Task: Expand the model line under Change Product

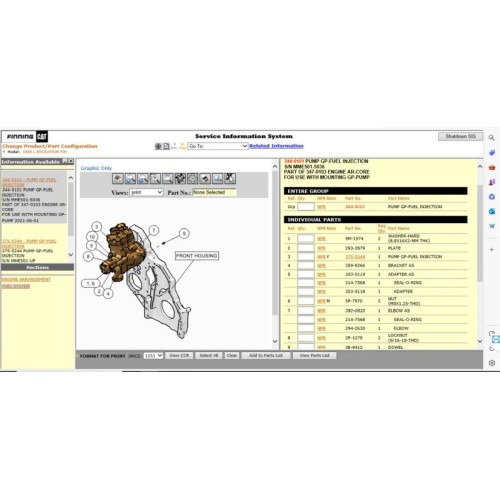Action: 4,152
